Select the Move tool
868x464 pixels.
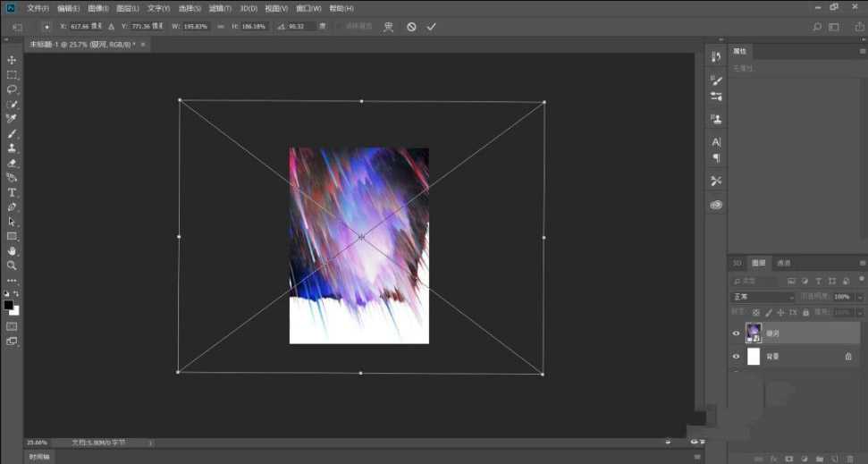point(12,60)
